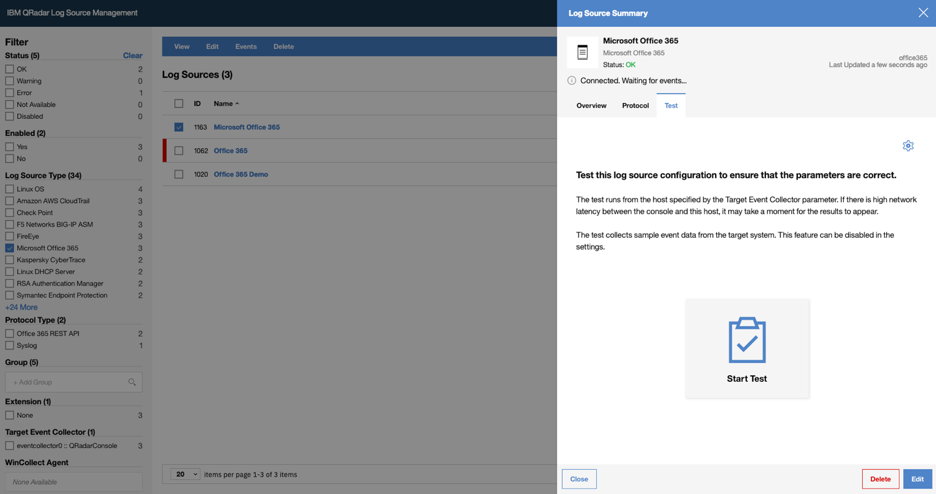
Task: Select all log sources header checkbox
Action: [x=178, y=104]
